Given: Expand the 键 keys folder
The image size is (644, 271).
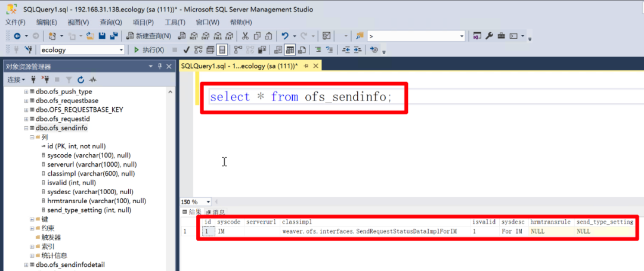Looking at the screenshot, I should [32, 219].
